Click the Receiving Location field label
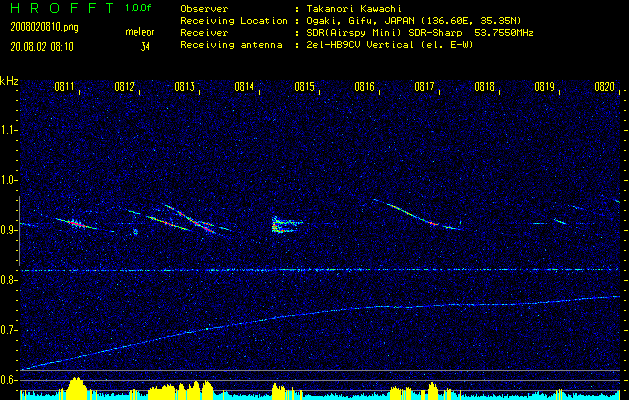Image resolution: width=629 pixels, height=400 pixels. [x=234, y=21]
